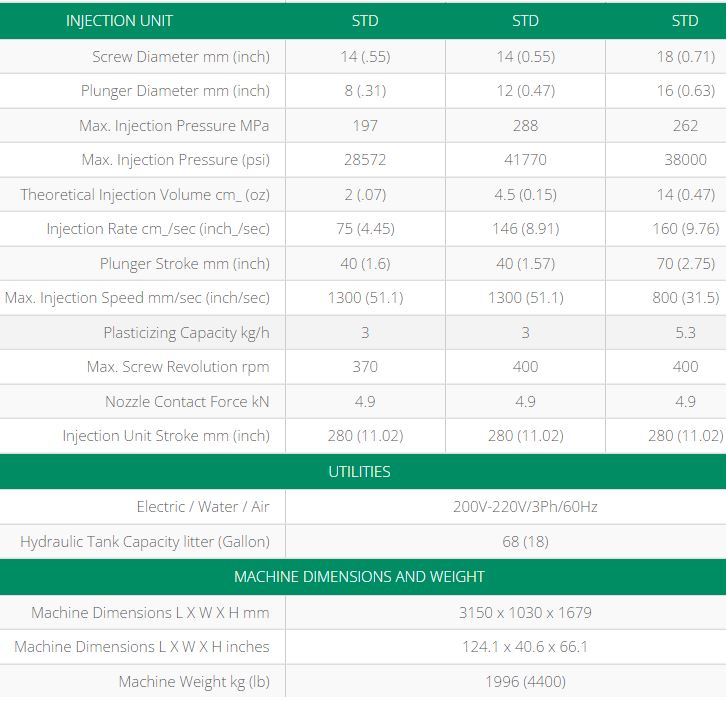726x701 pixels.
Task: Select the Nozzle Contact Force kN label
Action: coord(187,402)
